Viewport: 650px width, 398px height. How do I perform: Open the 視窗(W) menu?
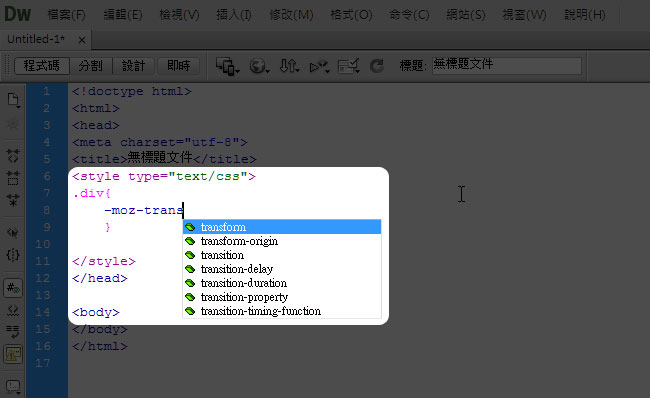524,15
